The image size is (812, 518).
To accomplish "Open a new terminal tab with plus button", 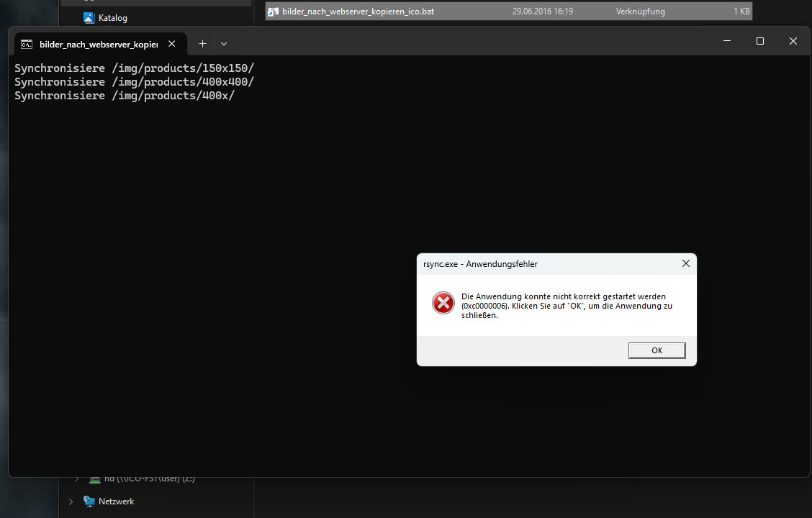I will pos(202,44).
